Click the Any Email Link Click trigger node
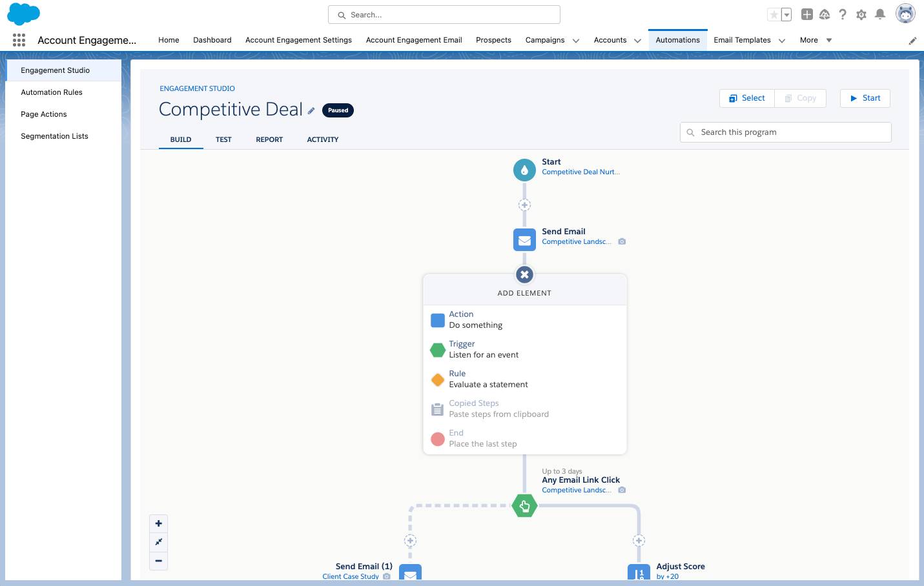Viewport: 924px width, 586px height. [x=524, y=506]
